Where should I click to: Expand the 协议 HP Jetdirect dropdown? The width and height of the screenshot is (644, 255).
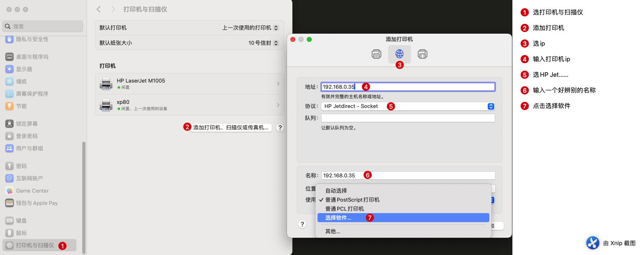[408, 106]
